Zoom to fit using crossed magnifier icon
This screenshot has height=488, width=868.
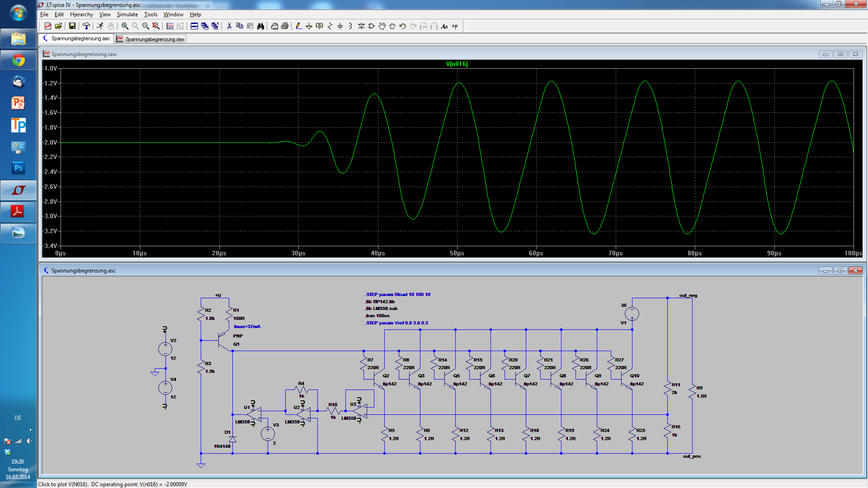(156, 26)
